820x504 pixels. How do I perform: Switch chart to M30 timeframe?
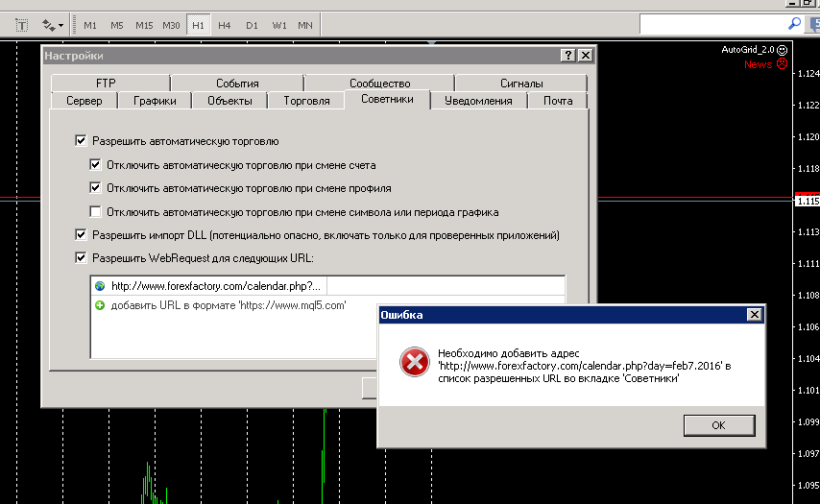pyautogui.click(x=171, y=25)
